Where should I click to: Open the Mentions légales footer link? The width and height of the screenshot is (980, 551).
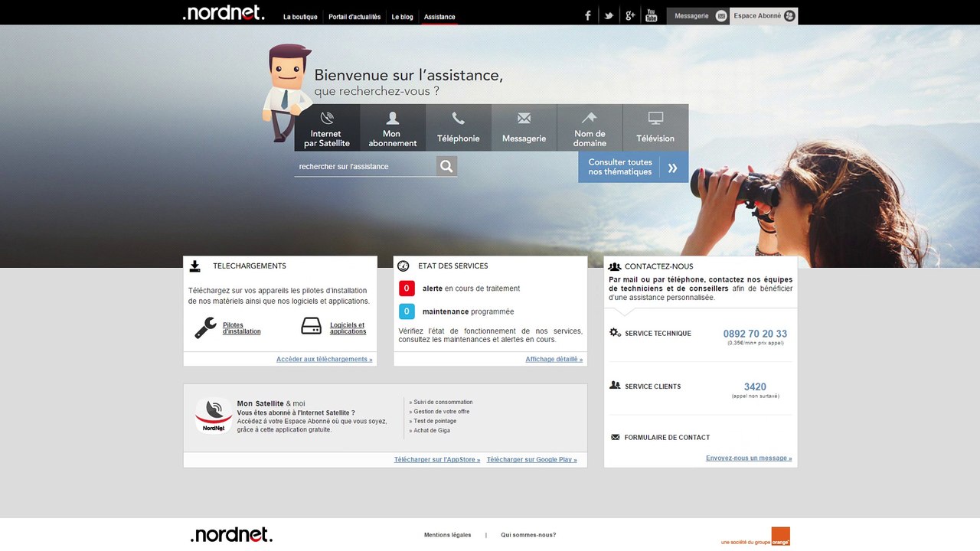(448, 535)
